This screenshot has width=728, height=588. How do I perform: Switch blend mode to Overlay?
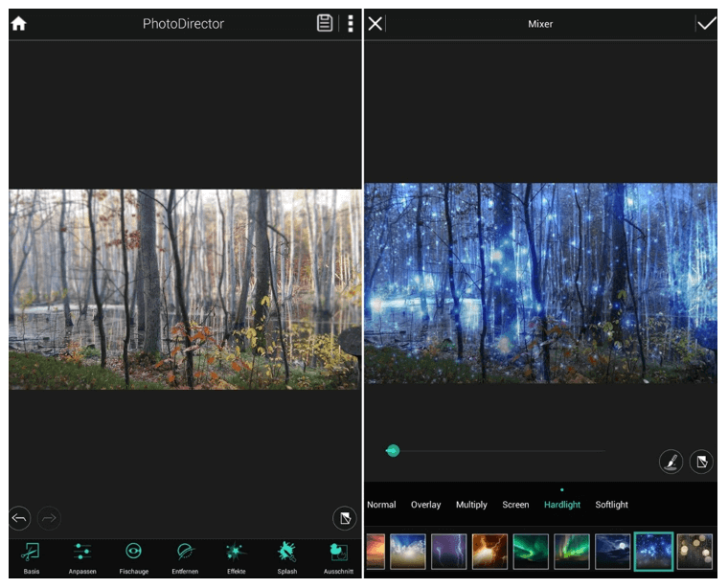[x=426, y=505]
